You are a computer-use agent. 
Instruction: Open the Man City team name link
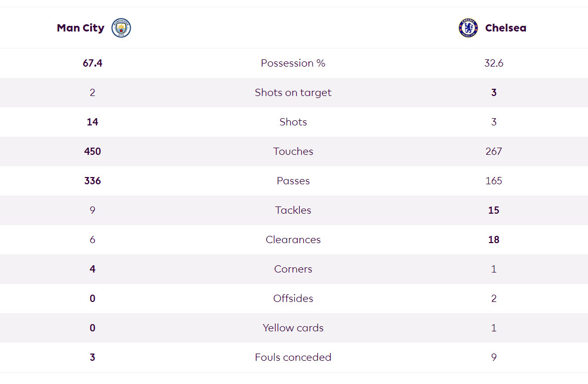click(x=80, y=28)
